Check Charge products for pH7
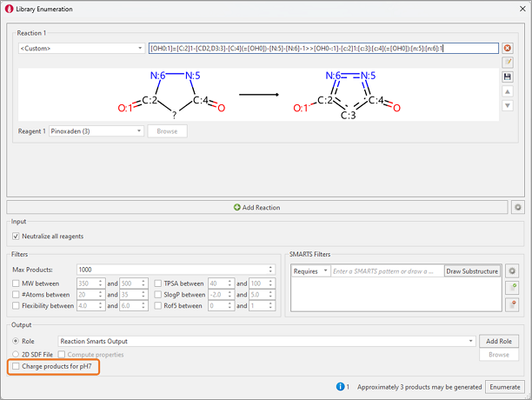 16,366
